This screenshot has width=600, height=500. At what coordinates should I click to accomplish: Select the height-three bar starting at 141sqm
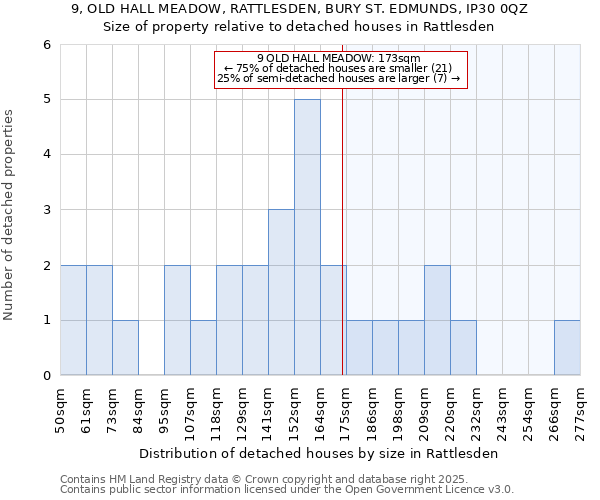pyautogui.click(x=281, y=292)
